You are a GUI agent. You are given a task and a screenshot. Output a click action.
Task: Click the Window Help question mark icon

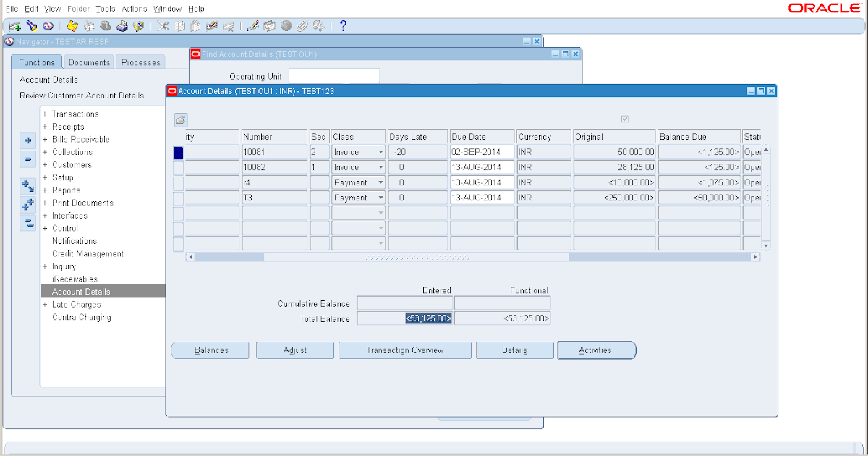[342, 25]
